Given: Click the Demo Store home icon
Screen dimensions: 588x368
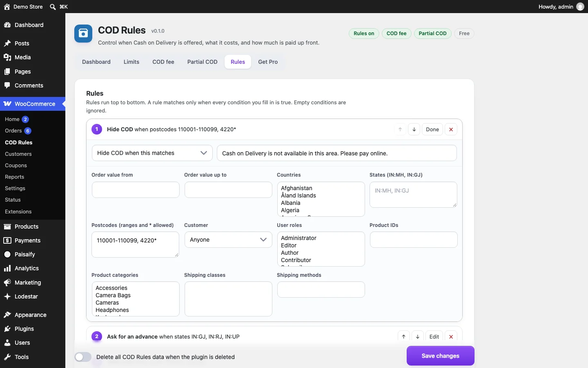Looking at the screenshot, I should pyautogui.click(x=7, y=7).
